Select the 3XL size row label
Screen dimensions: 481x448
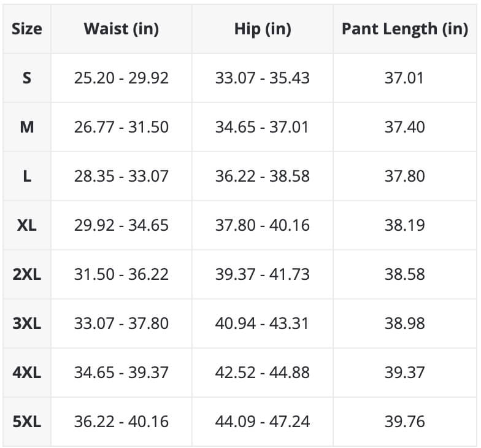[x=27, y=323]
